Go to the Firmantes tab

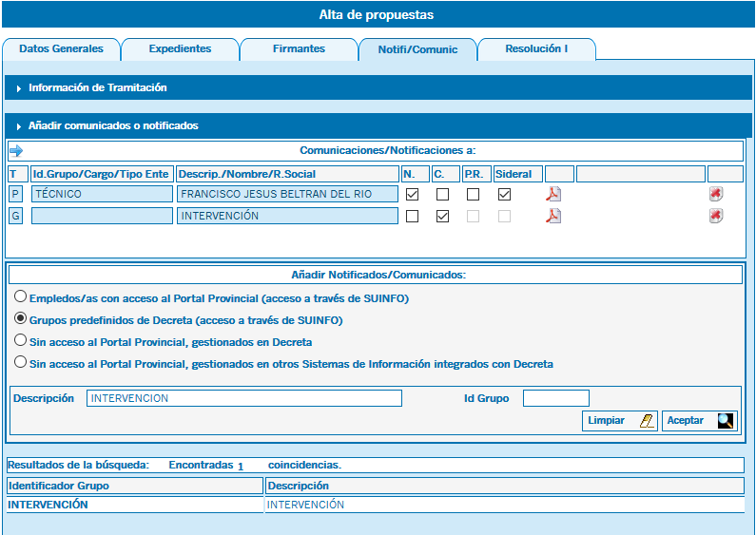299,49
